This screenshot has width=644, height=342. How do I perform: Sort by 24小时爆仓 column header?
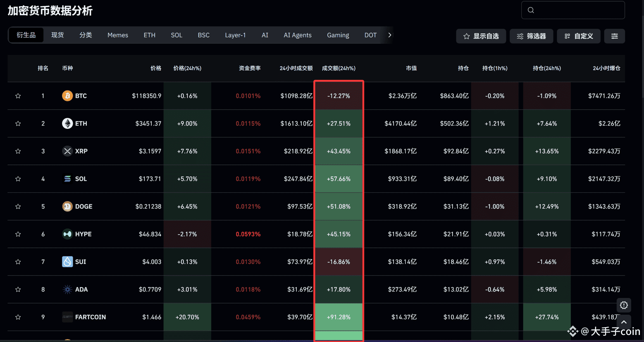[x=606, y=68]
